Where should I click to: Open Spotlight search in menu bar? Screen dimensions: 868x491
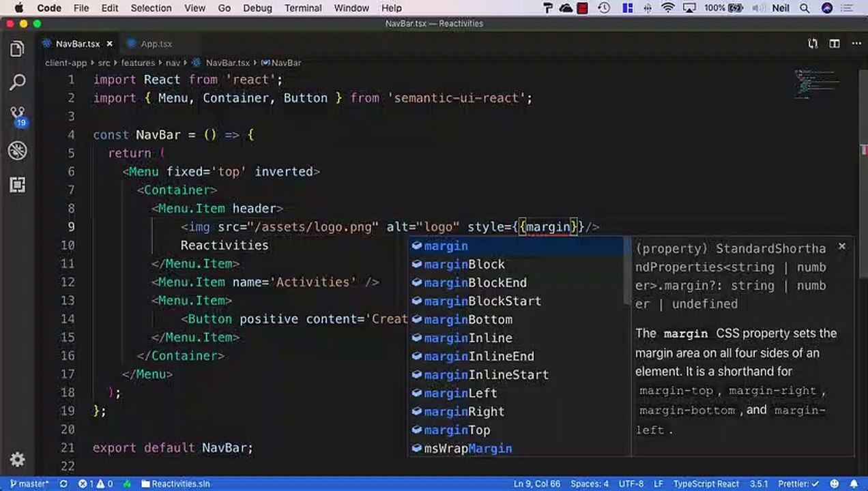(x=806, y=8)
